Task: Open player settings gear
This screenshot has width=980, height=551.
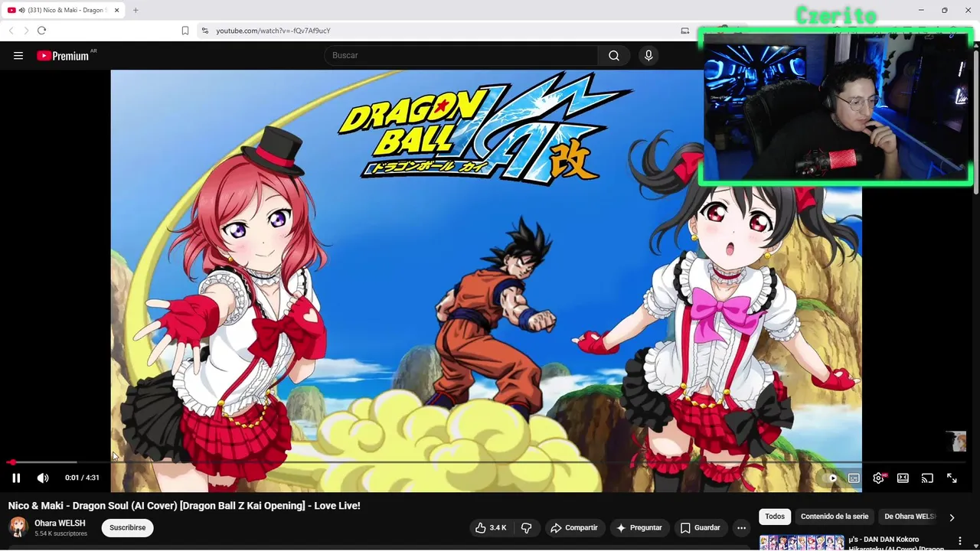Action: [879, 478]
